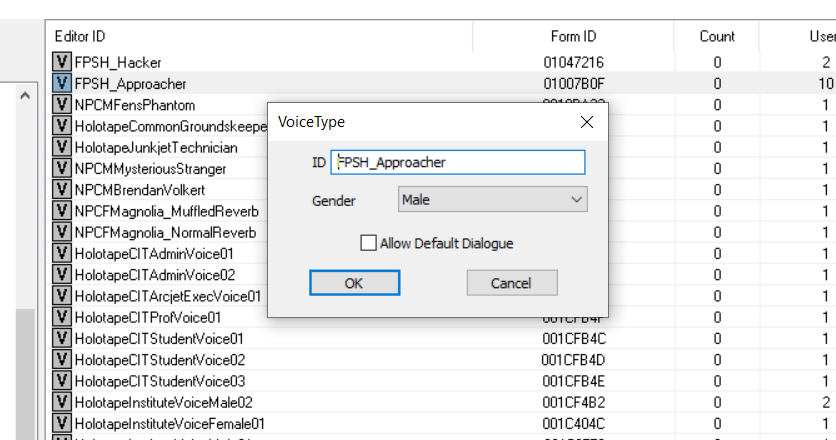Select the NPCMMysteriousStranger entry
Image resolution: width=836 pixels, height=440 pixels.
(150, 169)
